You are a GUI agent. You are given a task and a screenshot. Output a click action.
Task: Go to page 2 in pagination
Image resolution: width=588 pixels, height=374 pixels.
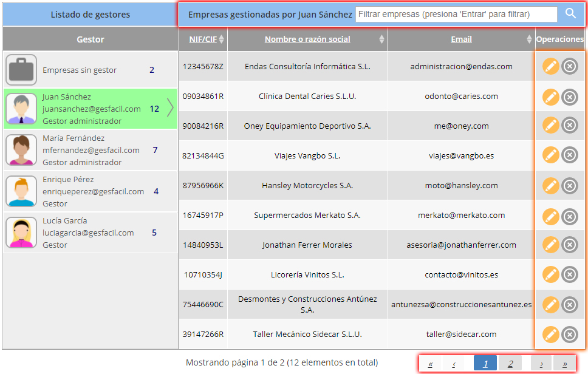tap(510, 364)
